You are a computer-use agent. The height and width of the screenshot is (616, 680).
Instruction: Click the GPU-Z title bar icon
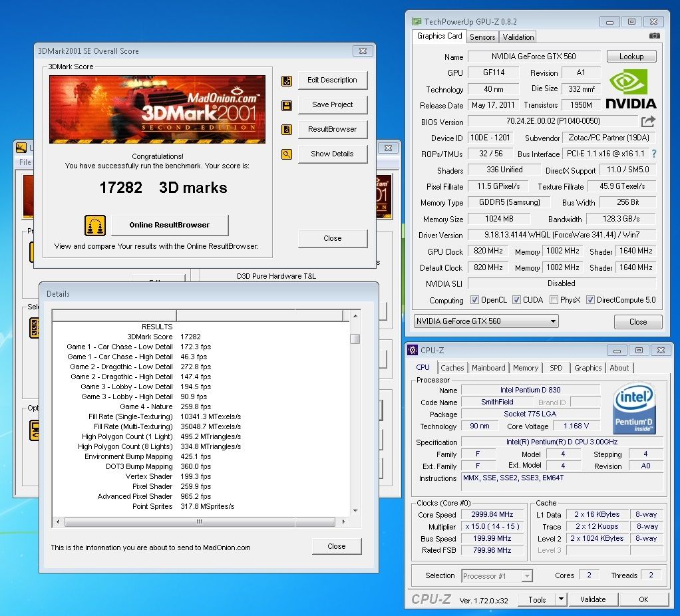417,21
